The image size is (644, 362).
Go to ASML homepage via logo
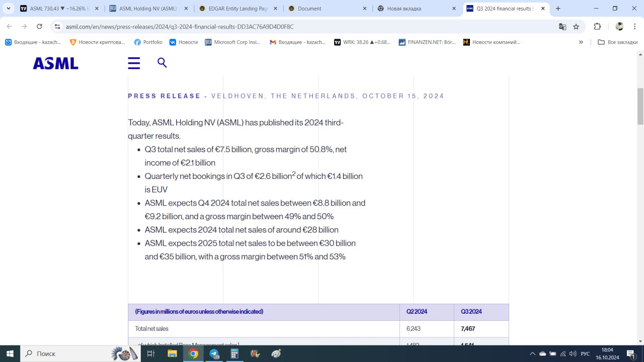56,63
